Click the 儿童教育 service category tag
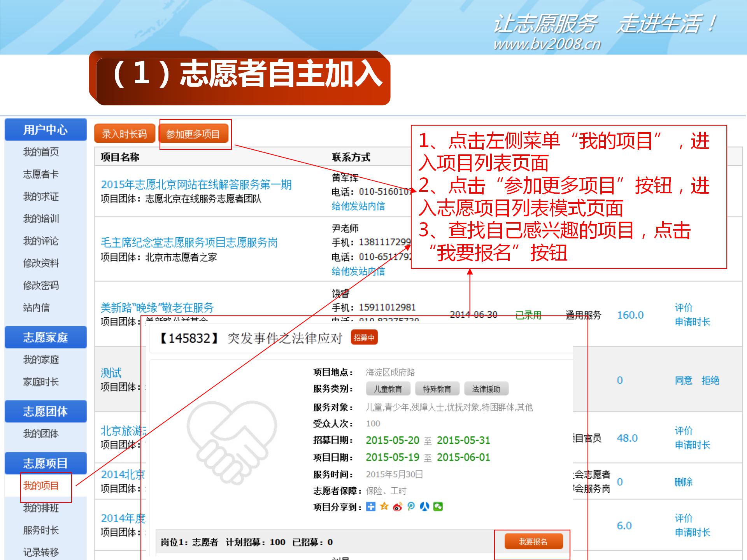747x560 pixels. (388, 389)
